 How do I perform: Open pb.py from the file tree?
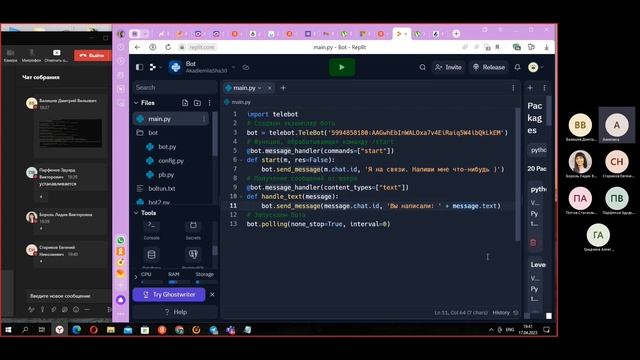[x=166, y=174]
